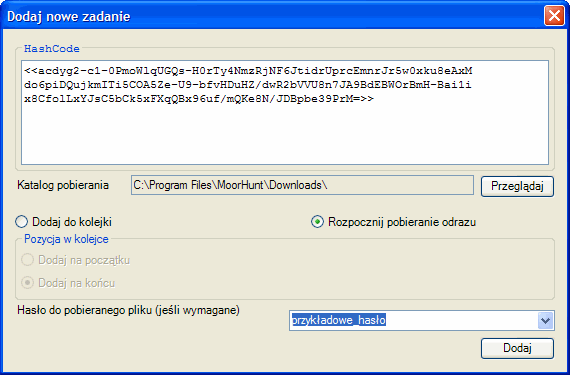Click the hash line starting 'x8CfolLxYJsC5bCk5'
The height and width of the screenshot is (375, 570).
point(199,99)
